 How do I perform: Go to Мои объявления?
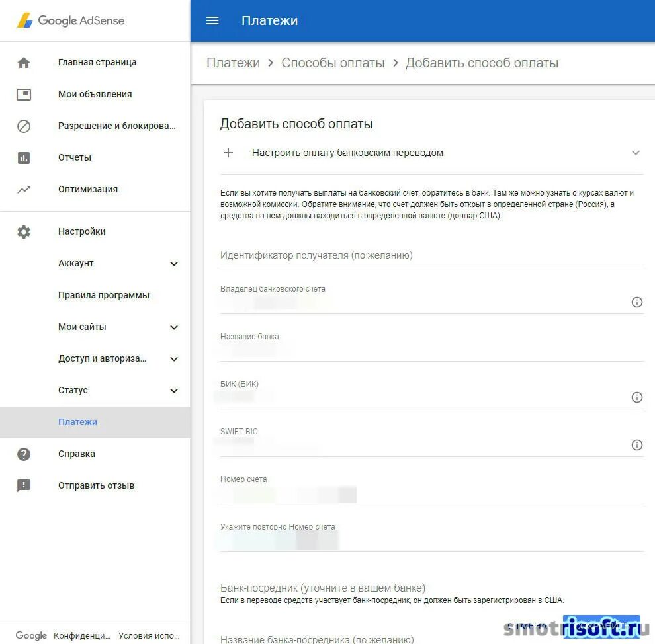[x=95, y=94]
